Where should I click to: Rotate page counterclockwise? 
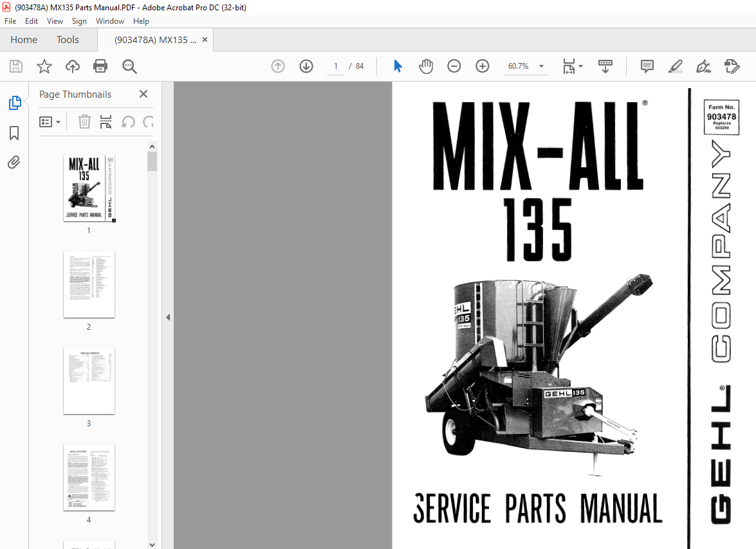coord(128,122)
